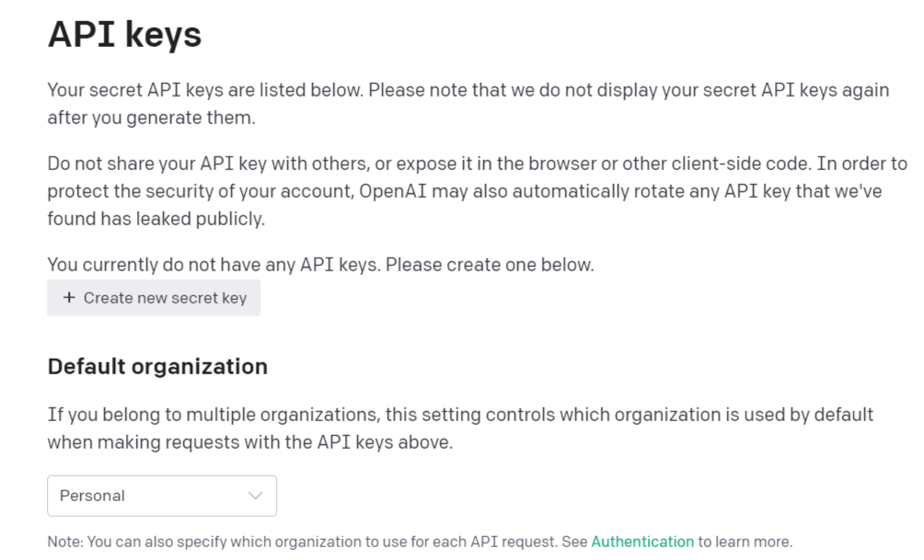This screenshot has width=924, height=560.
Task: Click the Create new secret key button
Action: 154,298
